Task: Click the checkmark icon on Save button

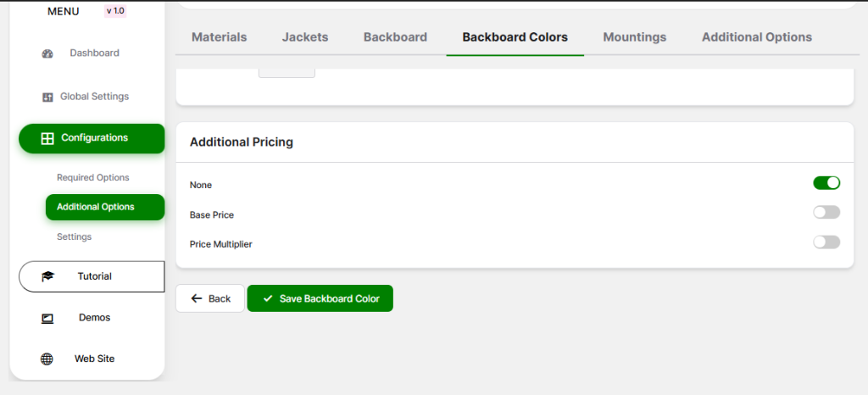Action: click(268, 298)
